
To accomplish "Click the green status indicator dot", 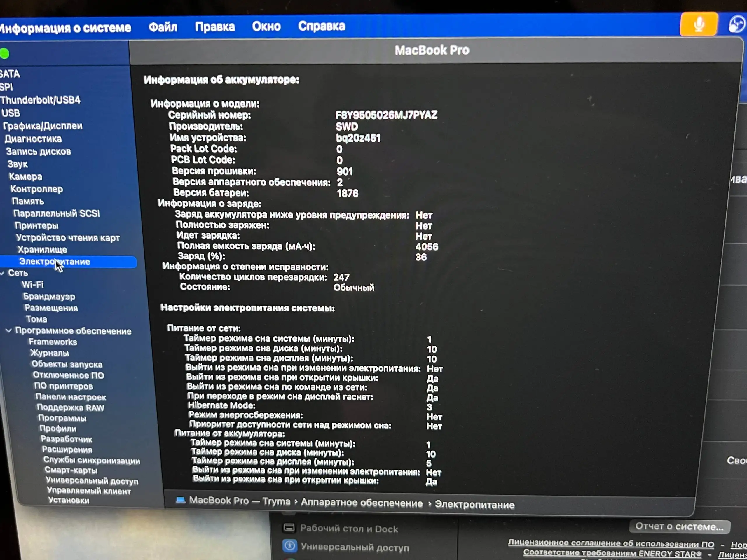I will (x=4, y=53).
